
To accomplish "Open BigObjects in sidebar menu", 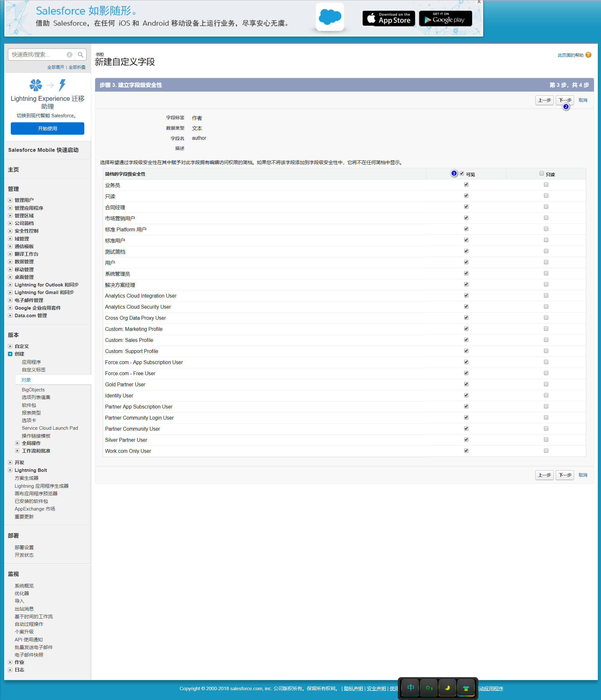I will point(33,389).
